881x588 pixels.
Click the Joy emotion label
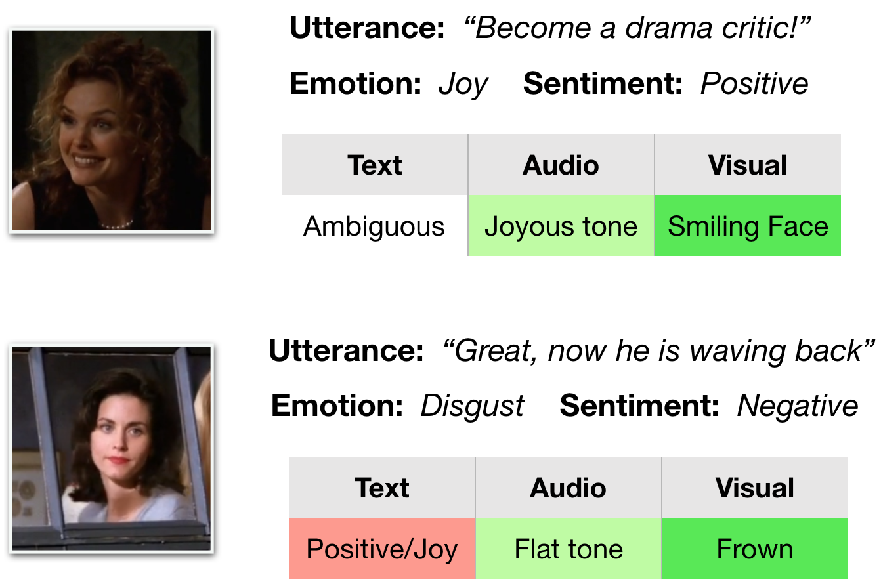point(463,85)
